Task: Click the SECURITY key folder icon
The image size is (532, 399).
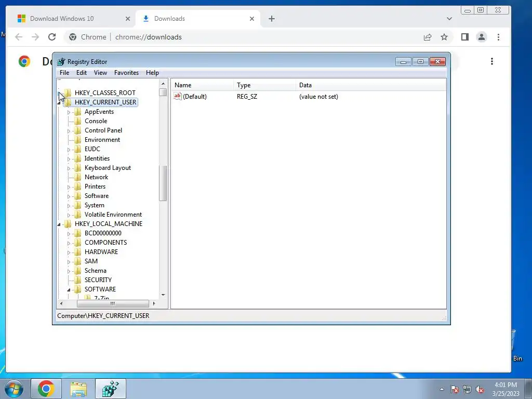Action: pyautogui.click(x=78, y=280)
